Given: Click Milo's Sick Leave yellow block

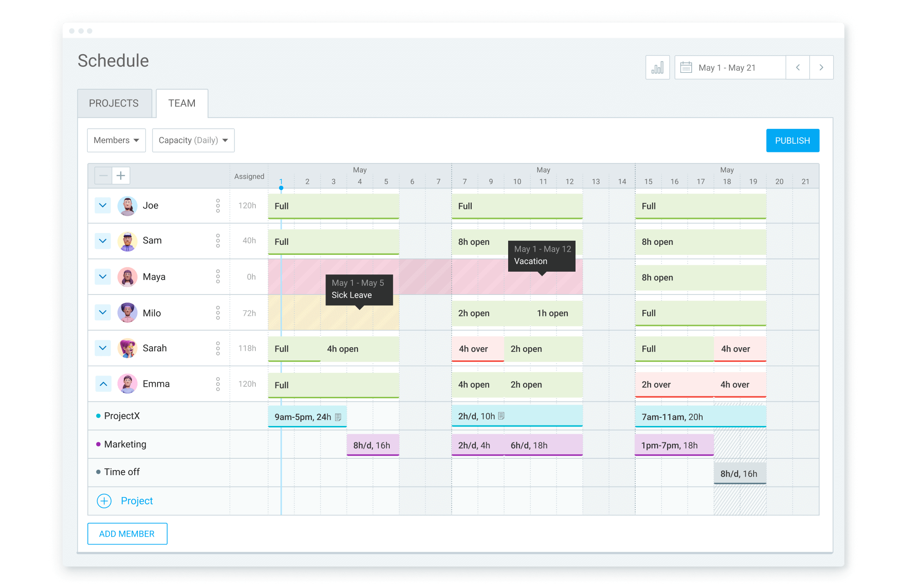Looking at the screenshot, I should [334, 313].
